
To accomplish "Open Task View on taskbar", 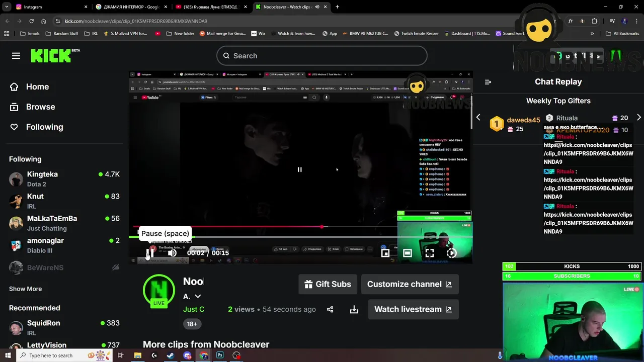I will click(121, 355).
